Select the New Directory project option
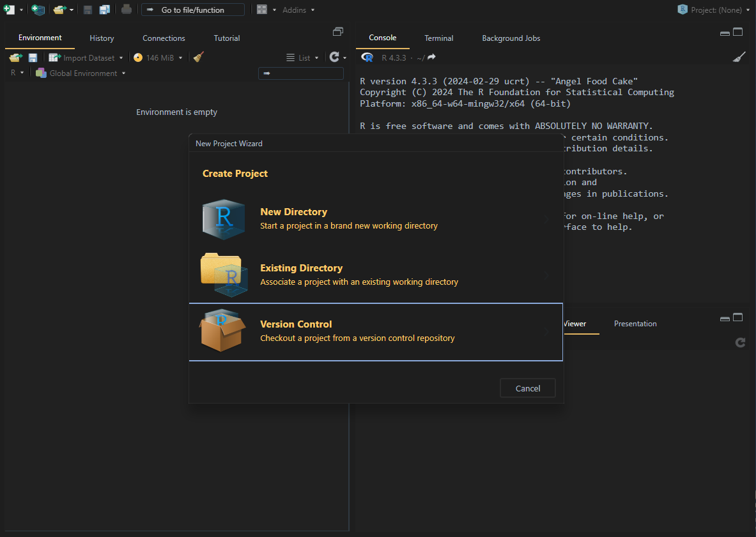The image size is (756, 537). tap(376, 218)
